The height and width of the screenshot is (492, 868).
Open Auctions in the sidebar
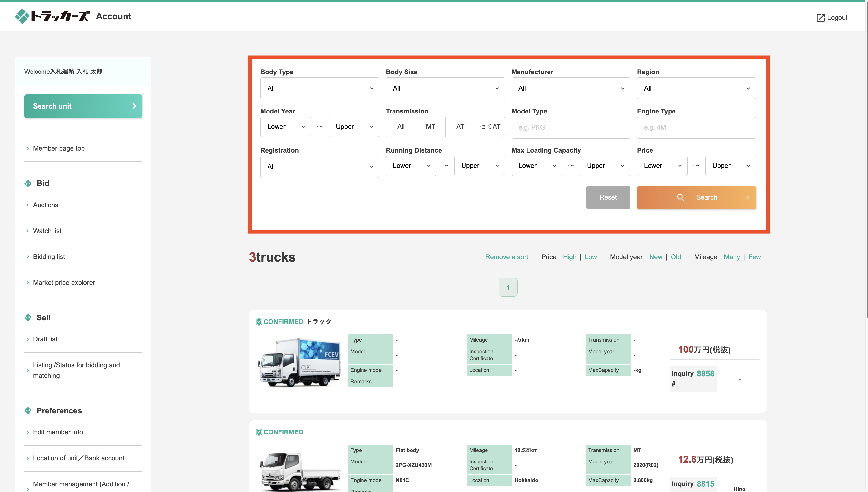click(46, 205)
